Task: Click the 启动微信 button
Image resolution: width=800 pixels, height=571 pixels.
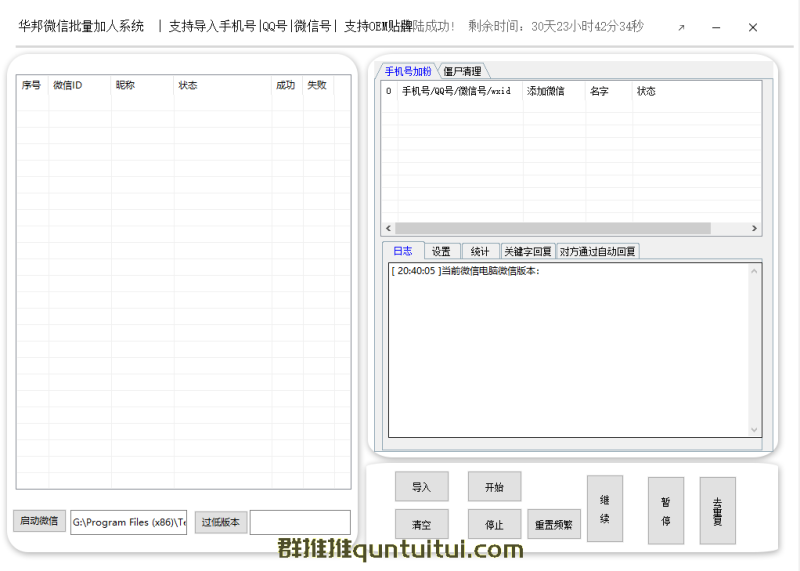Action: point(40,521)
